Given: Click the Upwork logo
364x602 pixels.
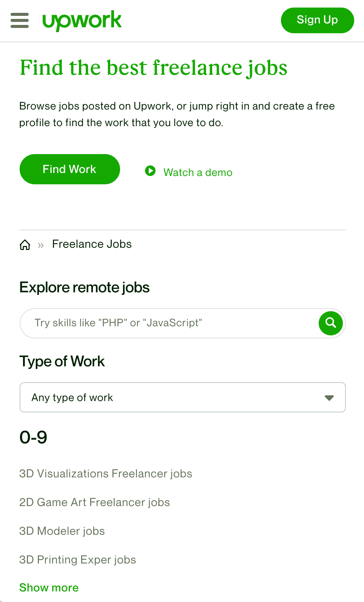Looking at the screenshot, I should point(82,20).
